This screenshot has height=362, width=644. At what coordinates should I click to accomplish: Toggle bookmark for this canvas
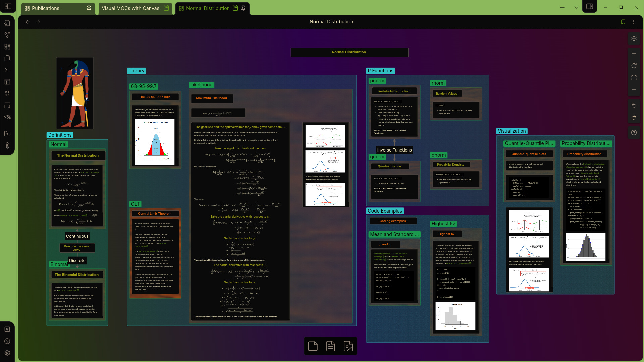click(x=623, y=22)
